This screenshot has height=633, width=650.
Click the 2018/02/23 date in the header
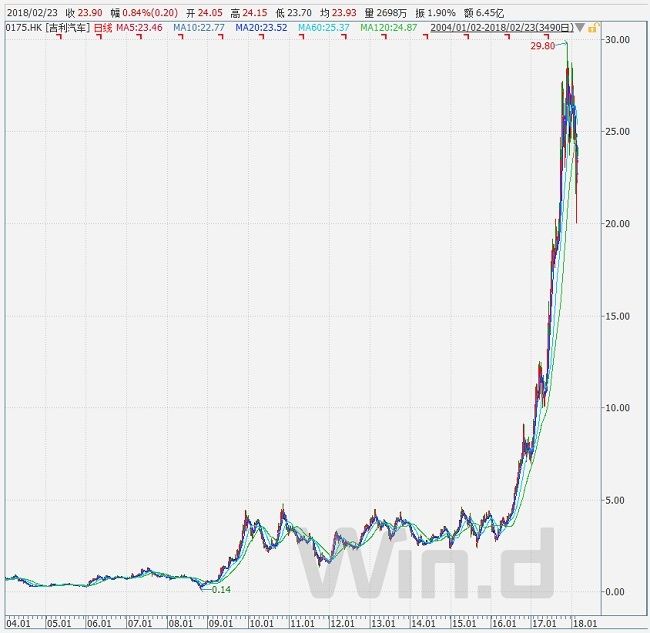[x=32, y=13]
